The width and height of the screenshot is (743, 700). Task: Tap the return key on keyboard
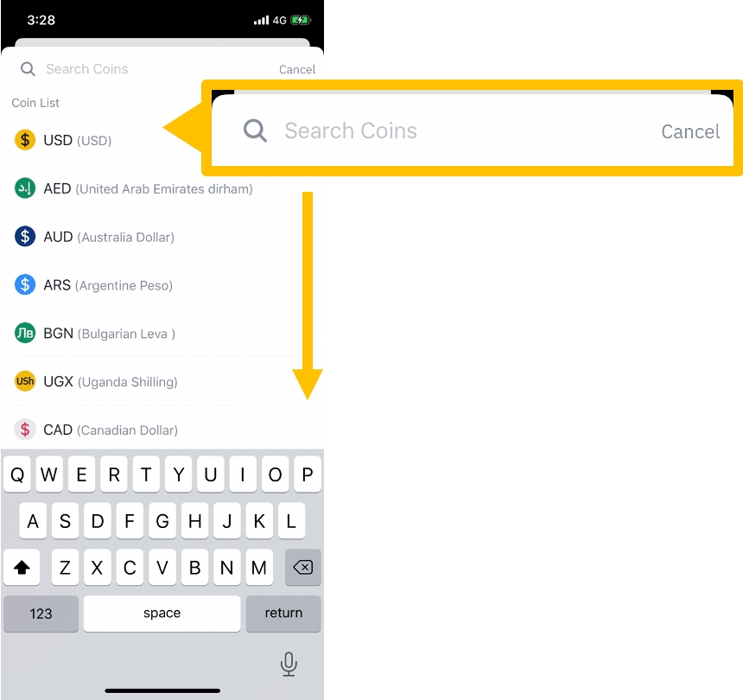[x=283, y=614]
